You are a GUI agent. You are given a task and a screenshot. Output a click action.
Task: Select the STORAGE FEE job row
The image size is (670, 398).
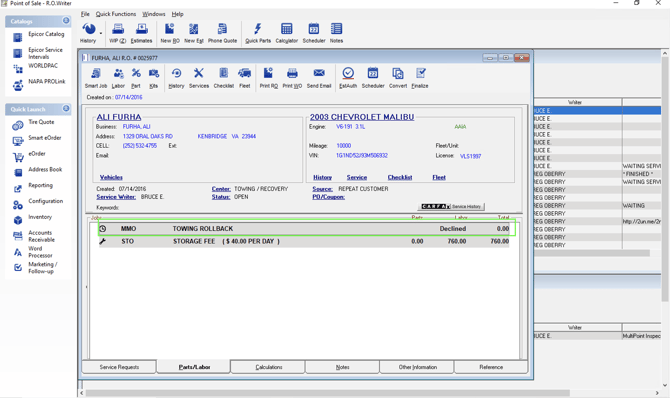[x=304, y=241]
